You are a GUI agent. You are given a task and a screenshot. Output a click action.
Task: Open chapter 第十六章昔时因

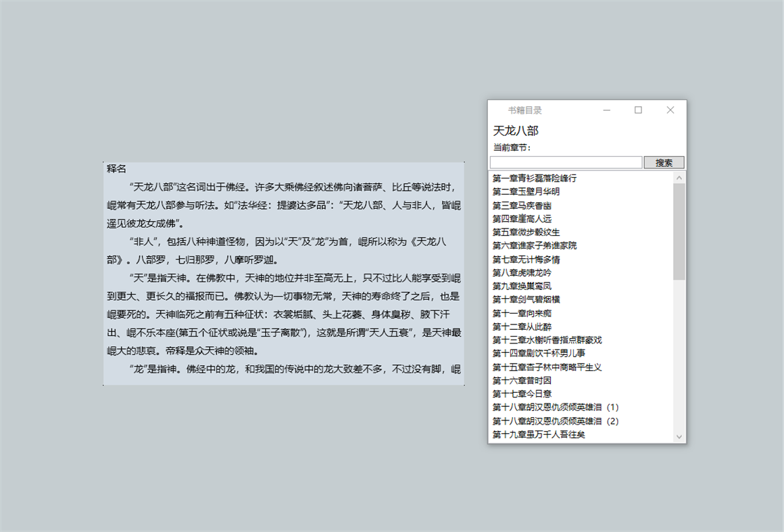[522, 381]
